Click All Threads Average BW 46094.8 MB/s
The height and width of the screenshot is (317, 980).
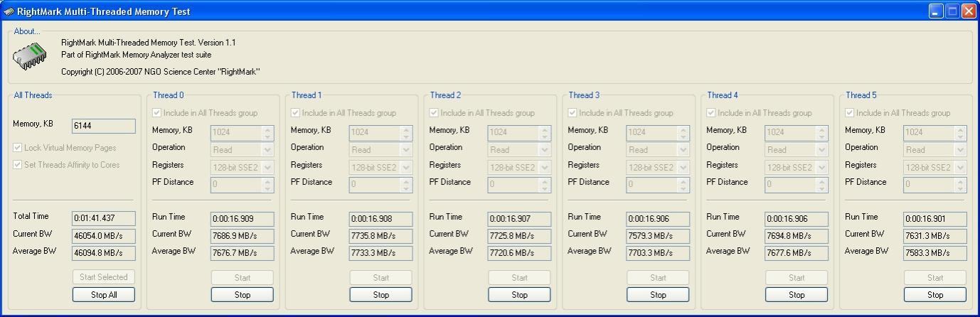point(104,253)
